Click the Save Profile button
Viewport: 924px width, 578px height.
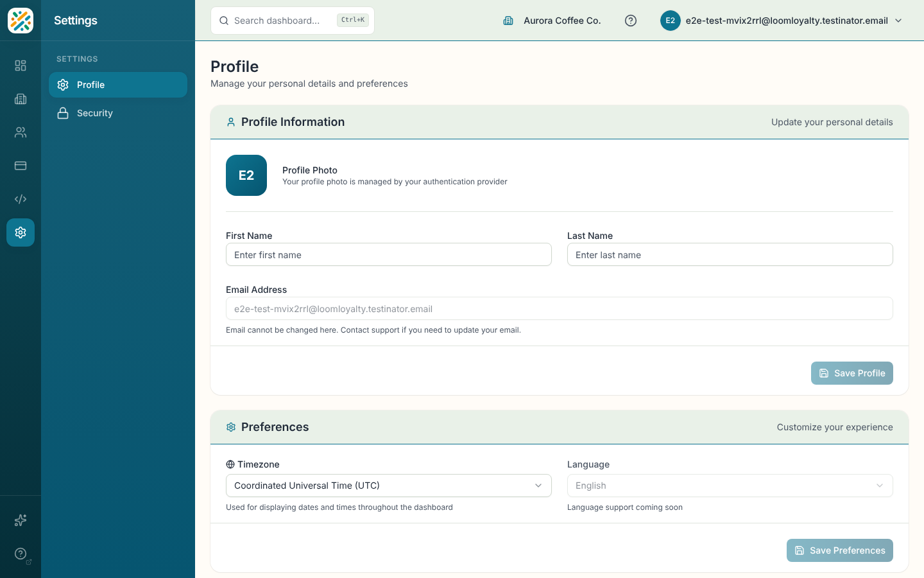pyautogui.click(x=852, y=373)
